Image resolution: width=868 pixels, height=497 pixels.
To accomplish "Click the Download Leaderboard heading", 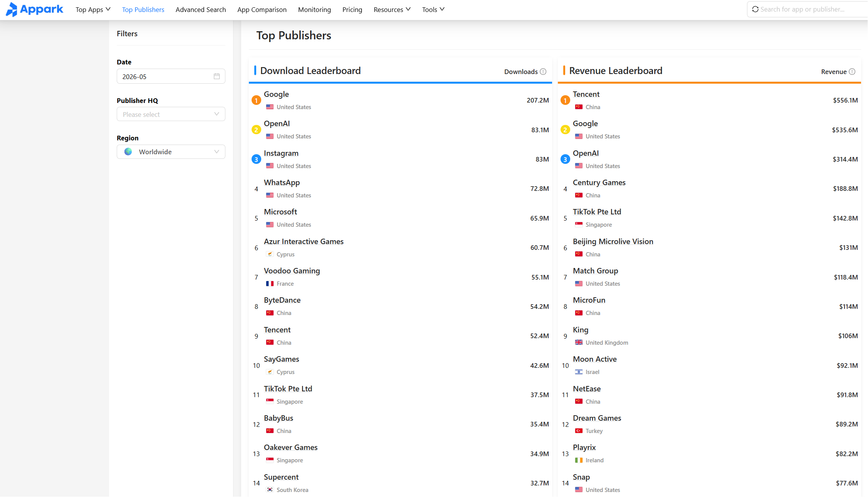I will pyautogui.click(x=311, y=71).
